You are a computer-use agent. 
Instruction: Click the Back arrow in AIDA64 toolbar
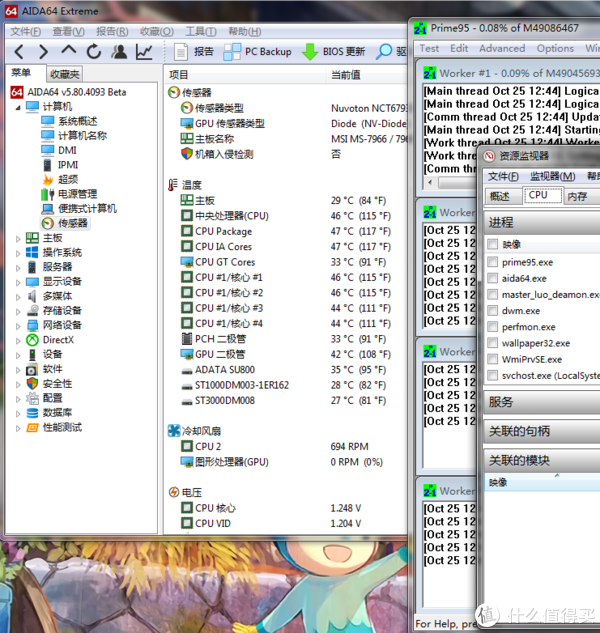[19, 51]
